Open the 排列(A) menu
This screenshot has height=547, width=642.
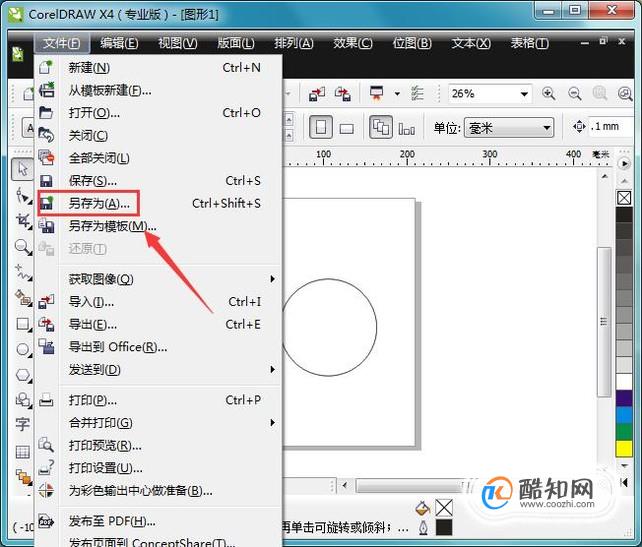click(x=294, y=43)
